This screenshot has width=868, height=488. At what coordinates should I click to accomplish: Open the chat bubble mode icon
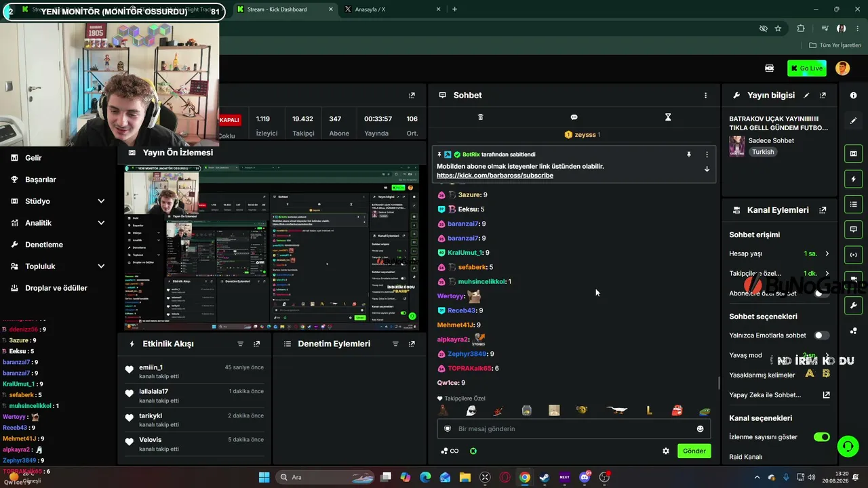(x=574, y=117)
